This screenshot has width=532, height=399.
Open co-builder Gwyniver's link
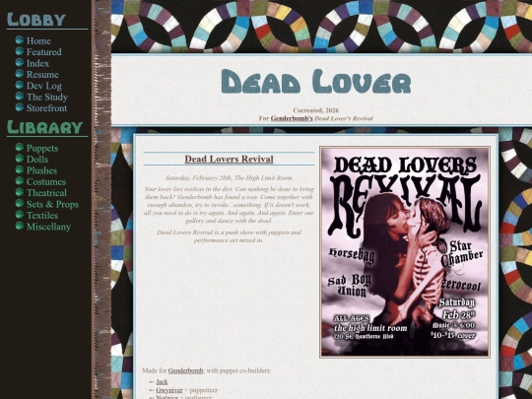coord(169,390)
